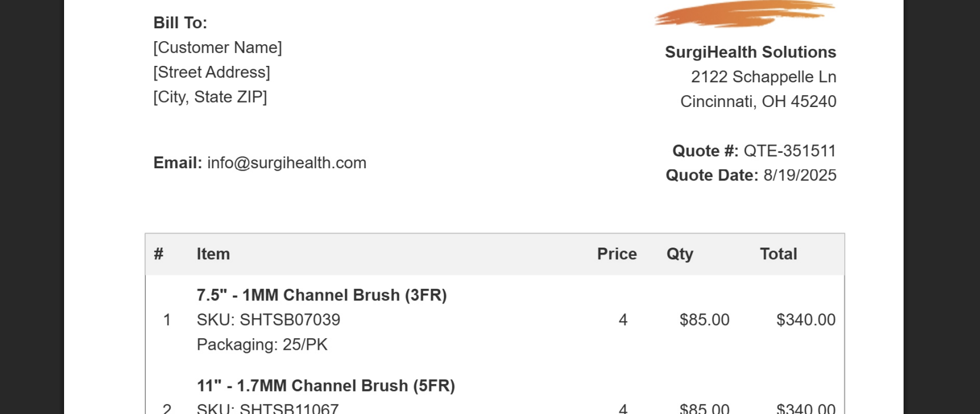Click the 2122 Schappelle Ln address line

[764, 77]
